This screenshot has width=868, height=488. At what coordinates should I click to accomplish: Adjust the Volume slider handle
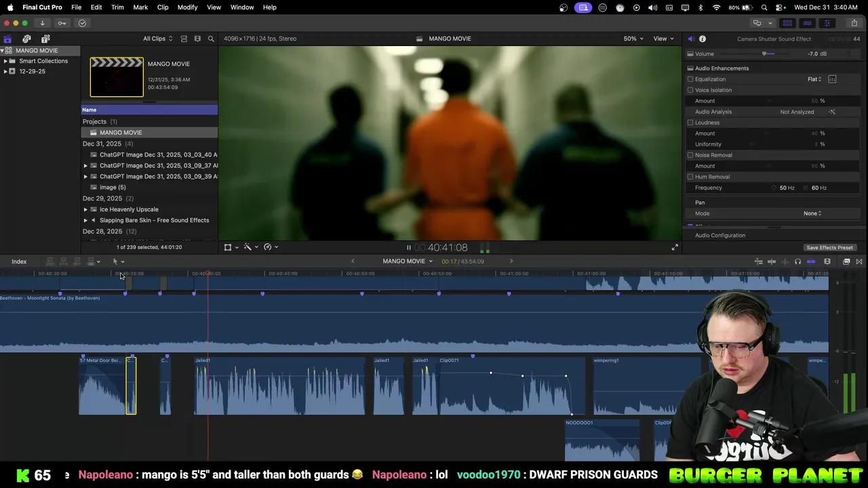[x=764, y=54]
